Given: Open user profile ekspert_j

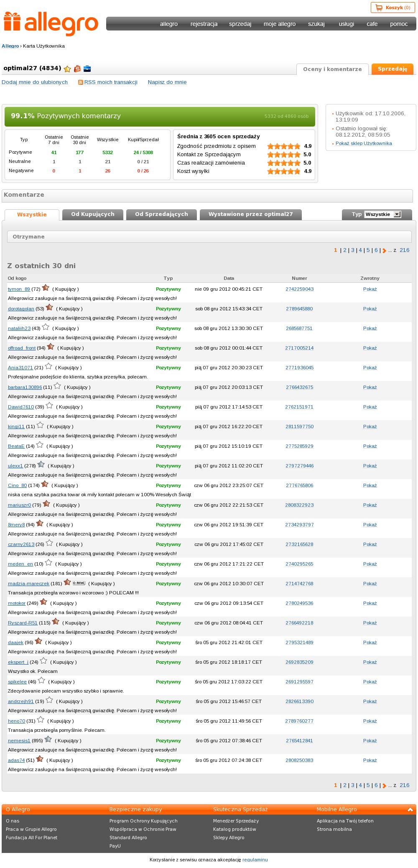Looking at the screenshot, I should [x=18, y=662].
